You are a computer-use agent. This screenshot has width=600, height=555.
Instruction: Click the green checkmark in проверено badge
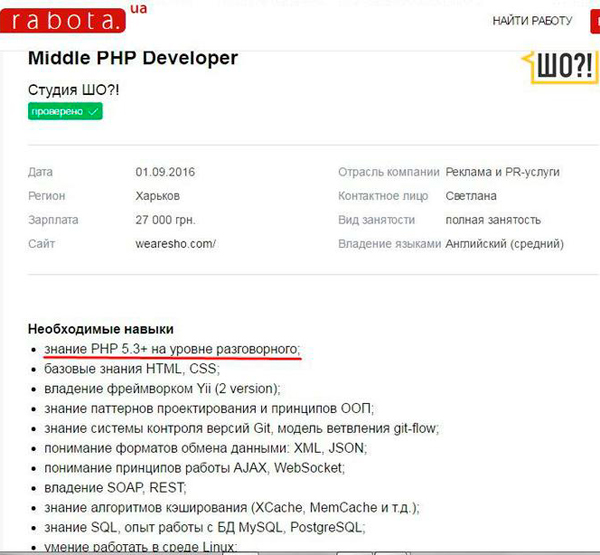(x=93, y=111)
